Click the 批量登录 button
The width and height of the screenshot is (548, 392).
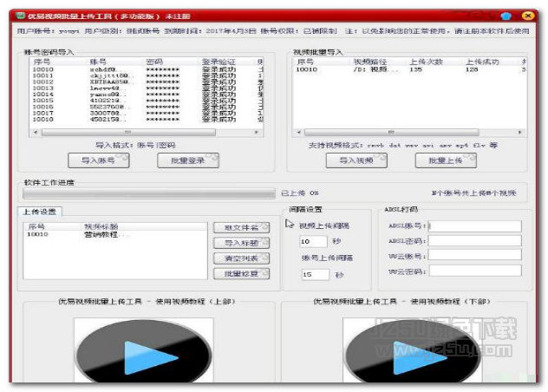tap(188, 160)
